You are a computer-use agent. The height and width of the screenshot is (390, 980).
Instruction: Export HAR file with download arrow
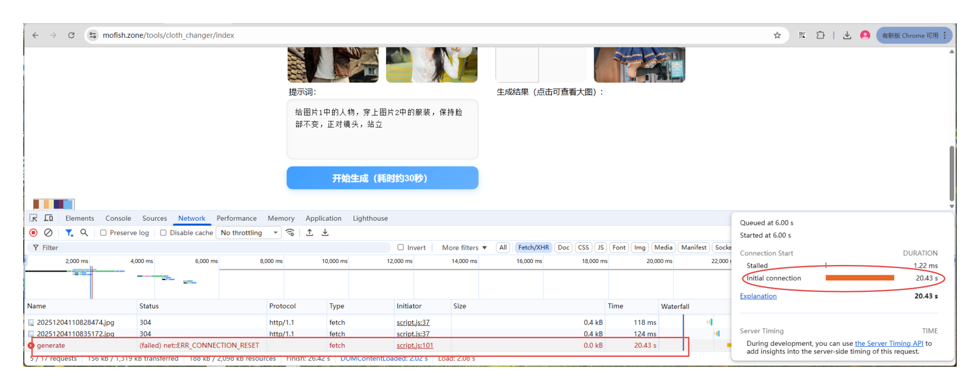(x=325, y=233)
